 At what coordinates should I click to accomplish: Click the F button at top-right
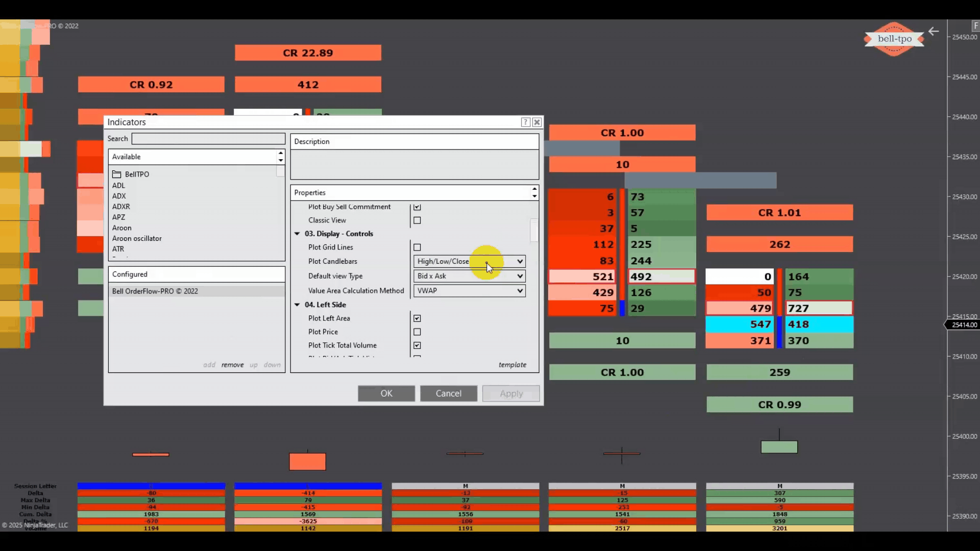click(975, 26)
